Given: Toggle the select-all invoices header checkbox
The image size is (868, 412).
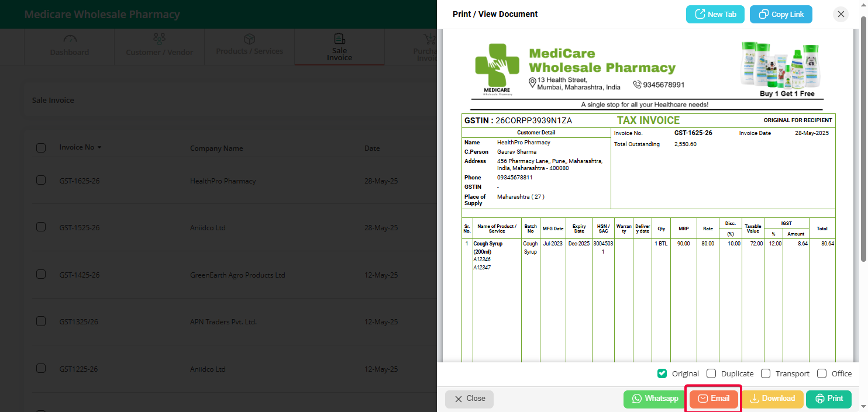Looking at the screenshot, I should [x=41, y=148].
